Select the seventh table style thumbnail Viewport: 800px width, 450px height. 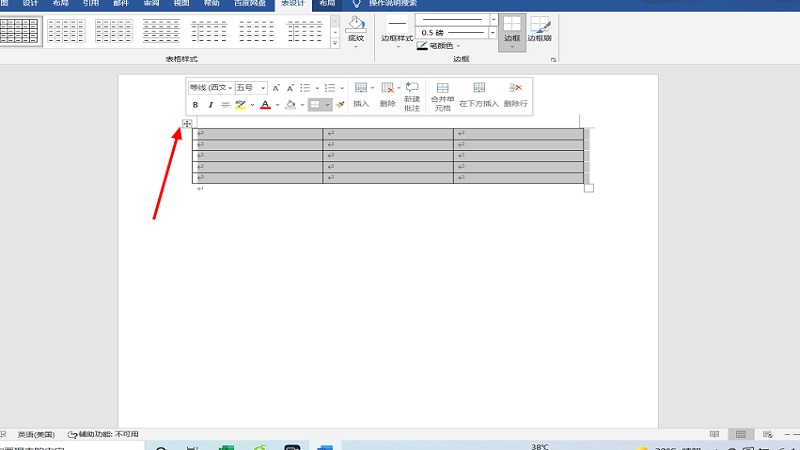click(x=305, y=31)
